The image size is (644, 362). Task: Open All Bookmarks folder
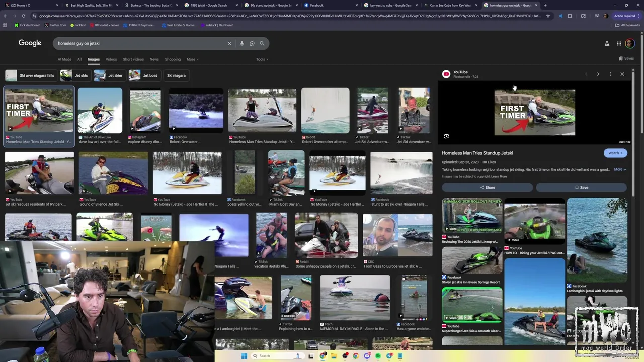(x=628, y=25)
